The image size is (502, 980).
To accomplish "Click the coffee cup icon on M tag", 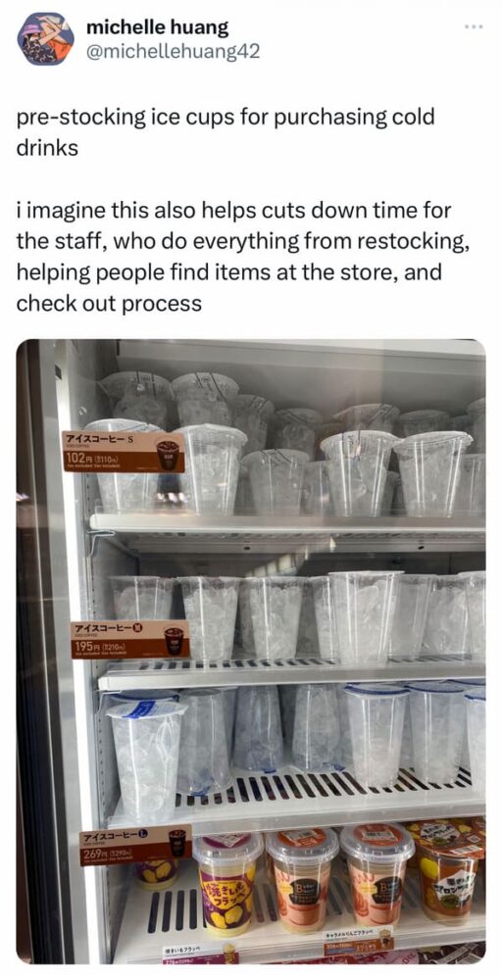I will 175,639.
